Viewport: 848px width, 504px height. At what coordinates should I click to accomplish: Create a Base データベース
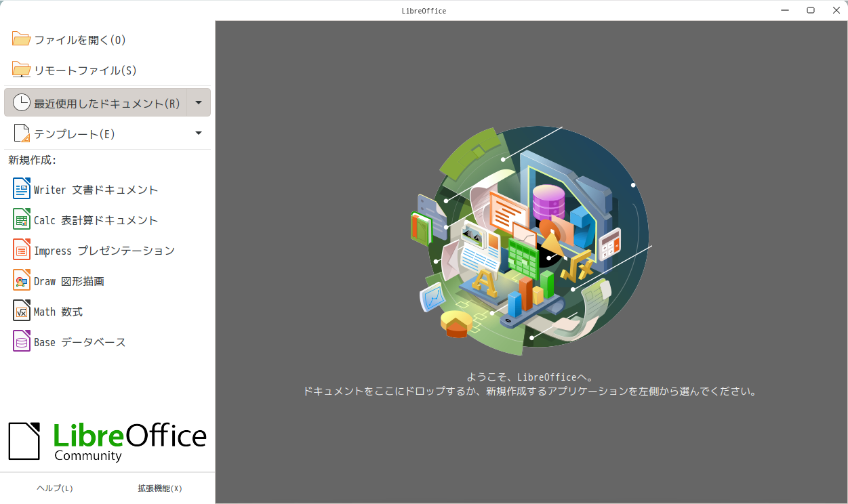108,342
